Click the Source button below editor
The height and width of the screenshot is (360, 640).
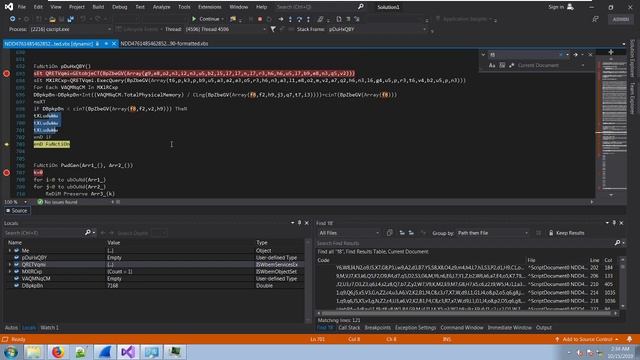tap(16, 211)
